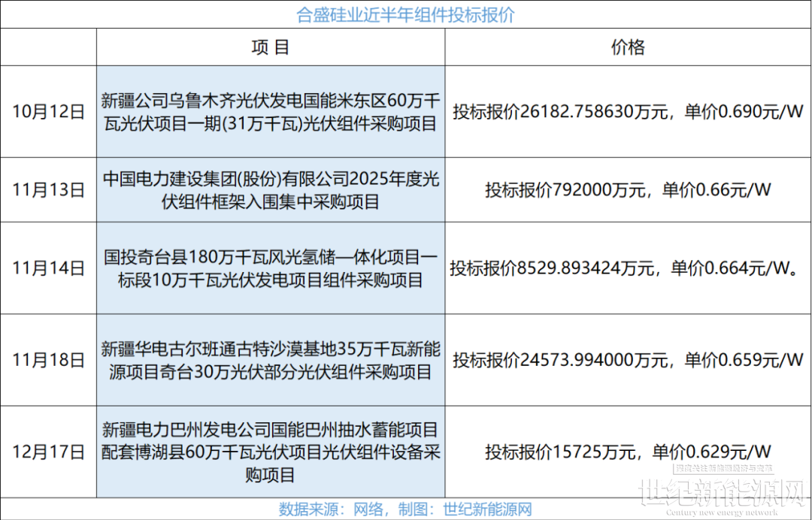
Task: Click the table title 合盛硅业近半年组件投标报价
Action: [405, 14]
